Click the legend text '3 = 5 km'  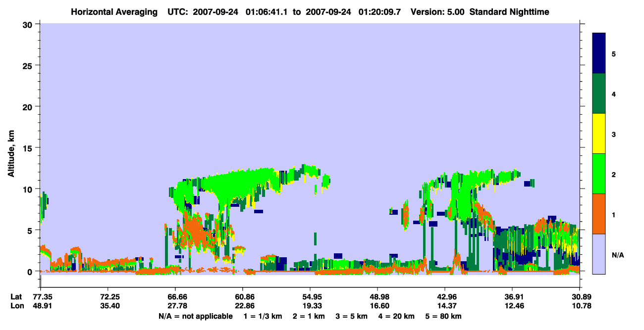click(351, 316)
